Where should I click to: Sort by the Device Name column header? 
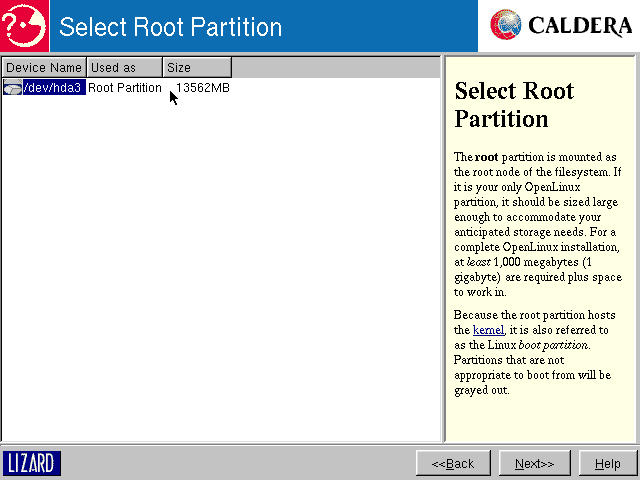(x=43, y=67)
